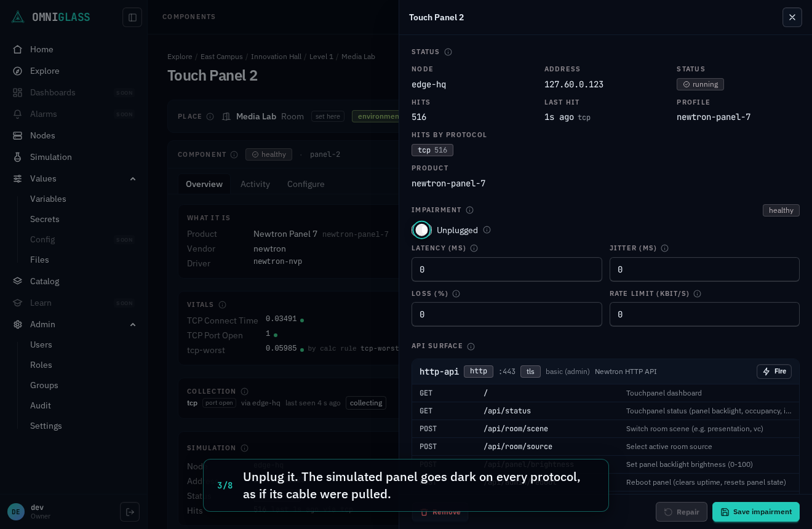Click info icon next to Rate Limit label
The height and width of the screenshot is (529, 812).
pos(697,294)
